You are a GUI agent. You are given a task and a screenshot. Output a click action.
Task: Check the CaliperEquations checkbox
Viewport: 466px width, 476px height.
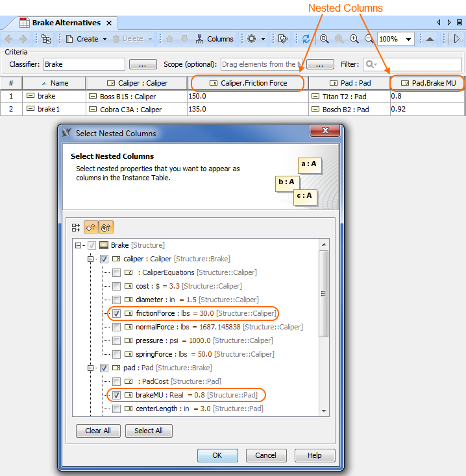point(116,272)
